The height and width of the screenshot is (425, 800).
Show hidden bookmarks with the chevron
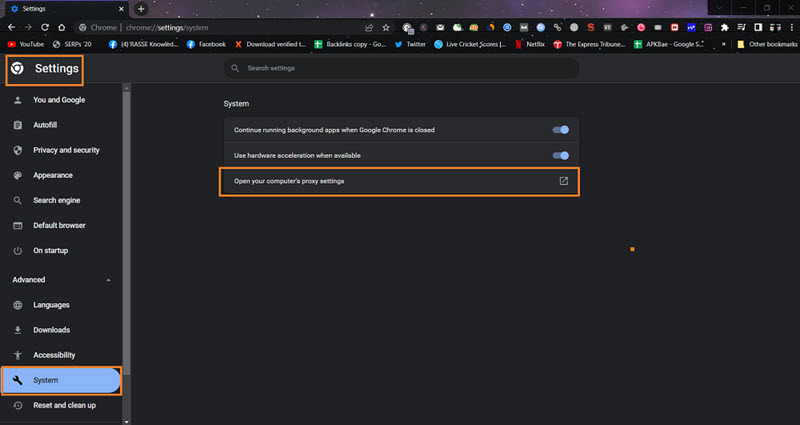[x=723, y=44]
